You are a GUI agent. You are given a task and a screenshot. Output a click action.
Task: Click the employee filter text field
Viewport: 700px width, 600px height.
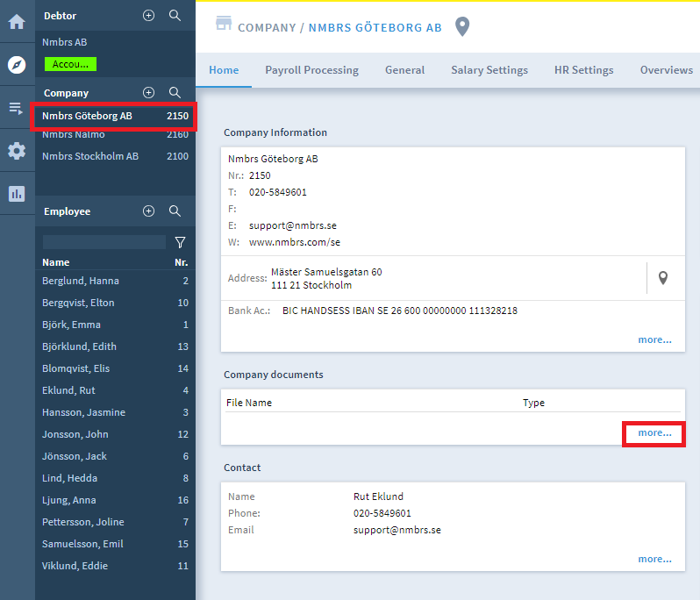[x=104, y=242]
